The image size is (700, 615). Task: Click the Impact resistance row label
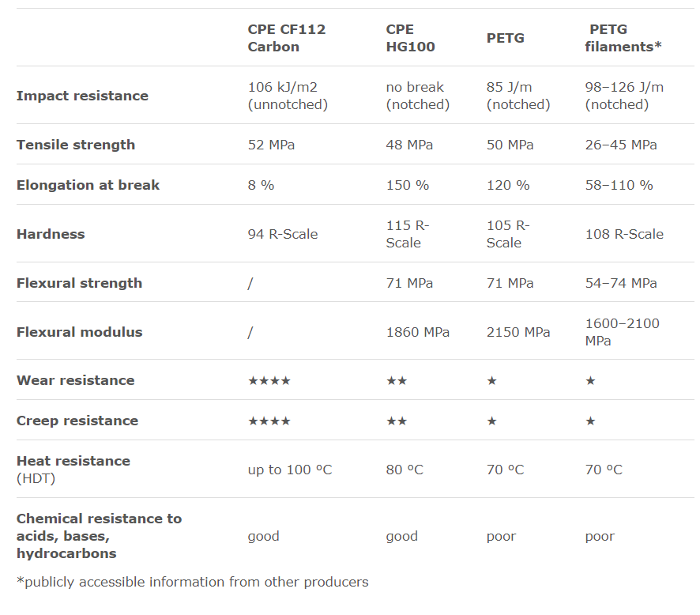82,96
